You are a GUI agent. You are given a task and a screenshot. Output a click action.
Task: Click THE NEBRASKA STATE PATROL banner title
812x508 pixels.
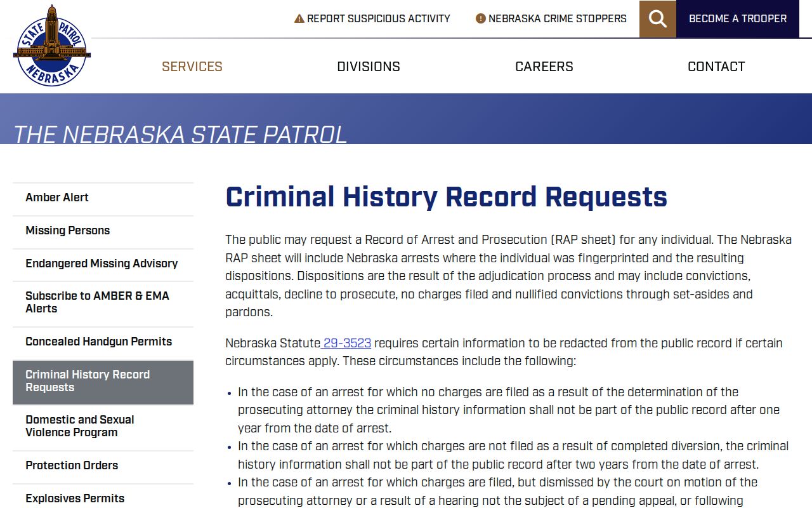click(180, 134)
